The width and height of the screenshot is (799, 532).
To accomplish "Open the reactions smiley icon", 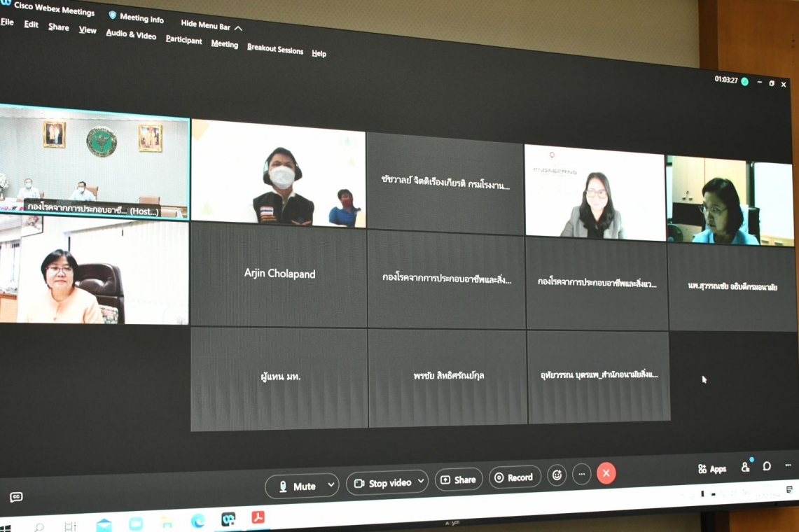I will coord(557,475).
